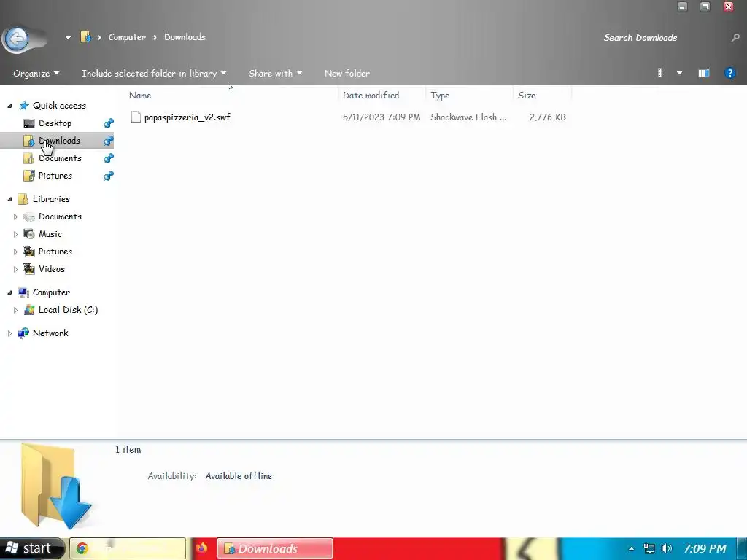The image size is (747, 560).
Task: Open Help with the question mark icon
Action: [729, 73]
